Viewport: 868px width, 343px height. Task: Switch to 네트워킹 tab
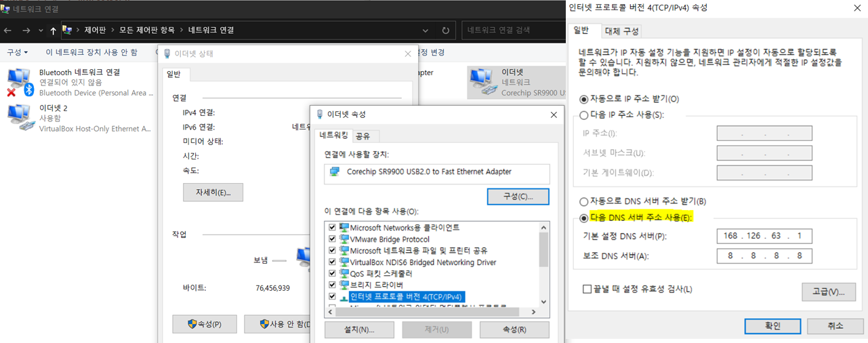point(334,135)
